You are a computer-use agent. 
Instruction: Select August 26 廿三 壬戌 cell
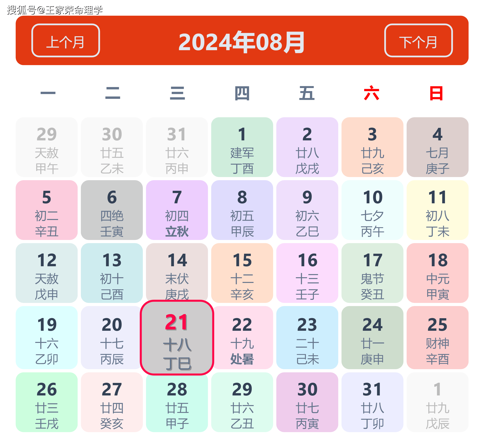click(x=47, y=403)
